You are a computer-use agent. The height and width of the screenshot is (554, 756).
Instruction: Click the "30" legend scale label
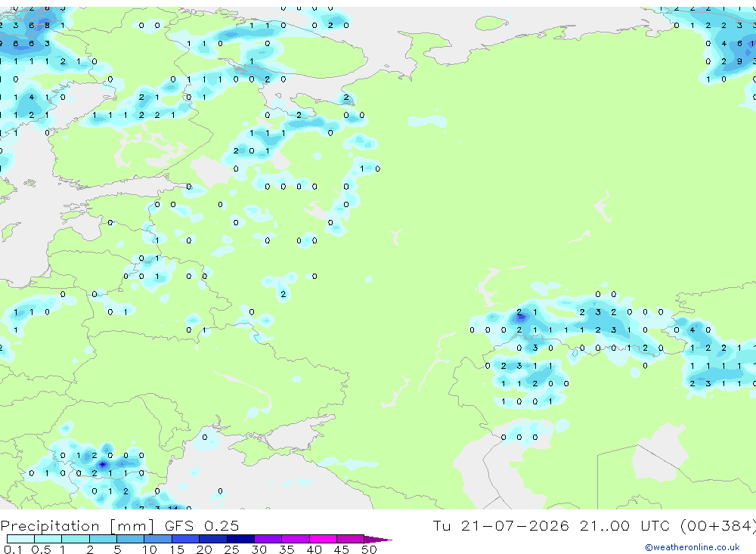tap(259, 549)
